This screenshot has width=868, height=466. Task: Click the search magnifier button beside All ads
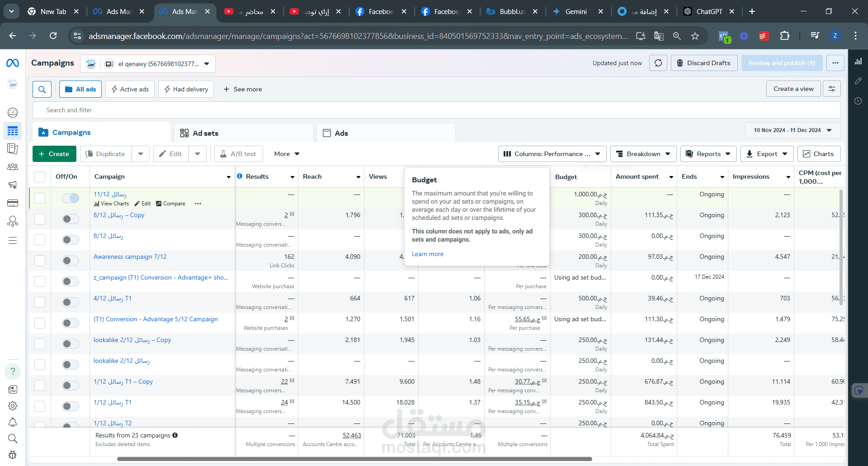(x=42, y=89)
